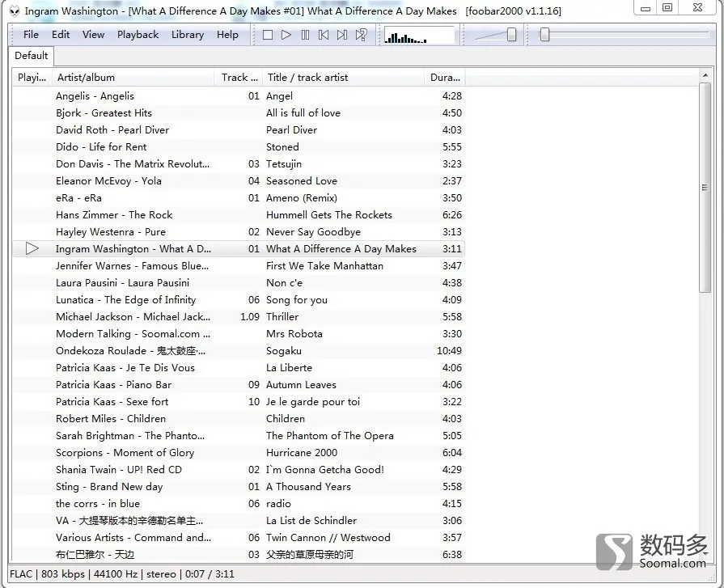Maximize the foobar2000 window
Viewport: 724px width, 588px height.
pyautogui.click(x=667, y=8)
